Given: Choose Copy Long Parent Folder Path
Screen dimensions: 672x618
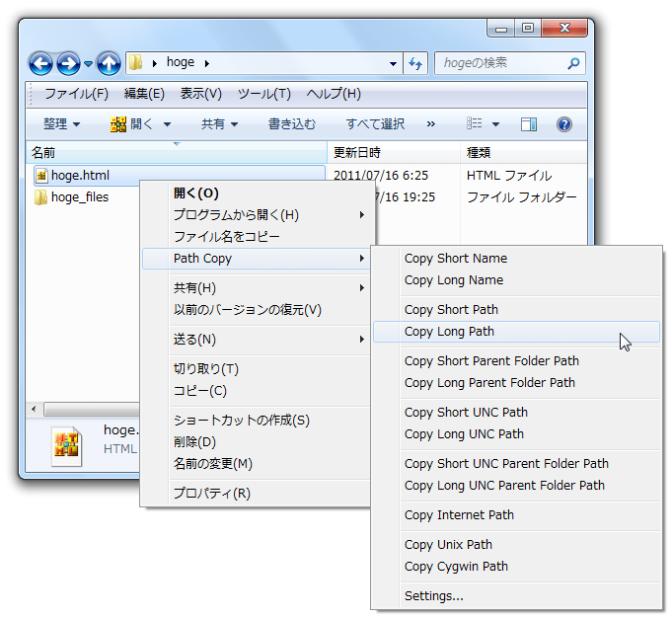Looking at the screenshot, I should 516,383.
